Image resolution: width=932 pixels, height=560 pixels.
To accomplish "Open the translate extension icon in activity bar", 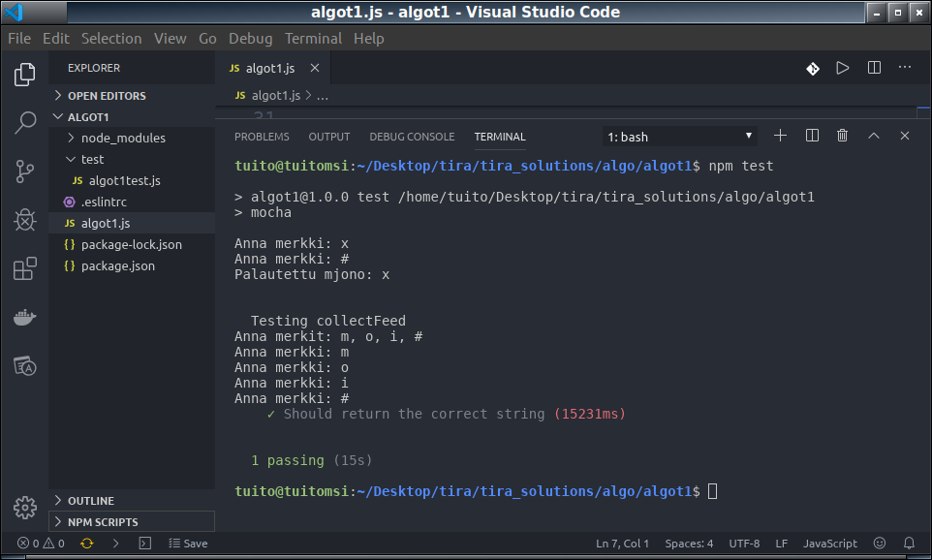I will (24, 366).
